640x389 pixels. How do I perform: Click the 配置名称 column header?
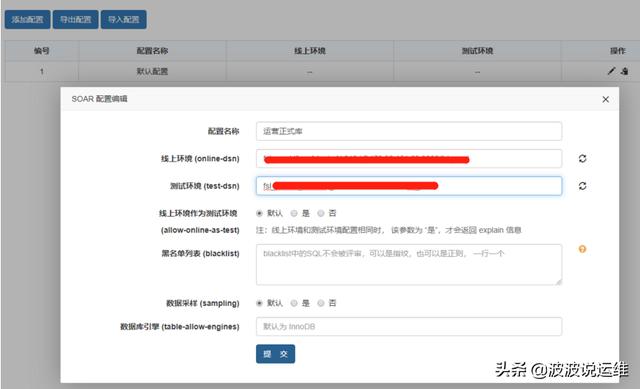(152, 51)
